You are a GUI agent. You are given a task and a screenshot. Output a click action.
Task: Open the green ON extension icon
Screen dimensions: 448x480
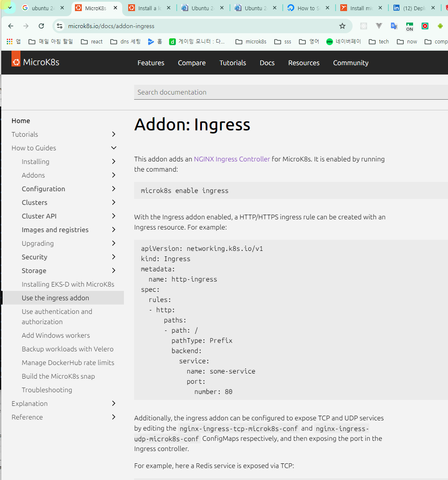tap(409, 27)
